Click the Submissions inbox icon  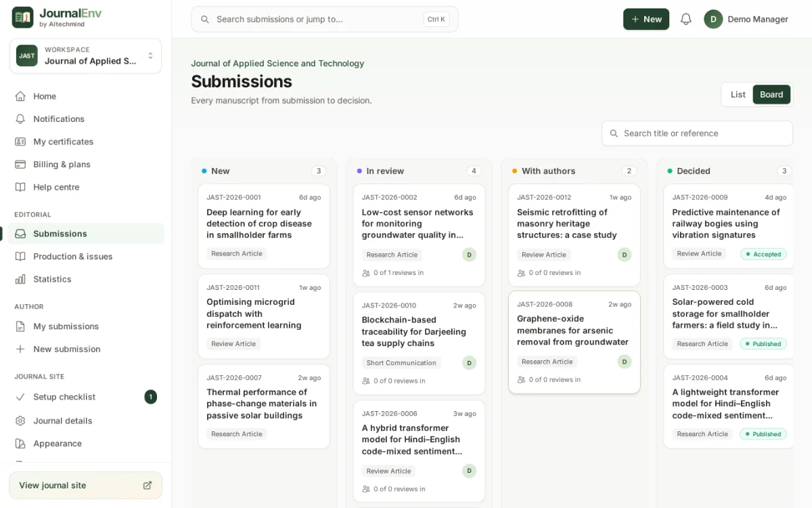[x=20, y=234]
